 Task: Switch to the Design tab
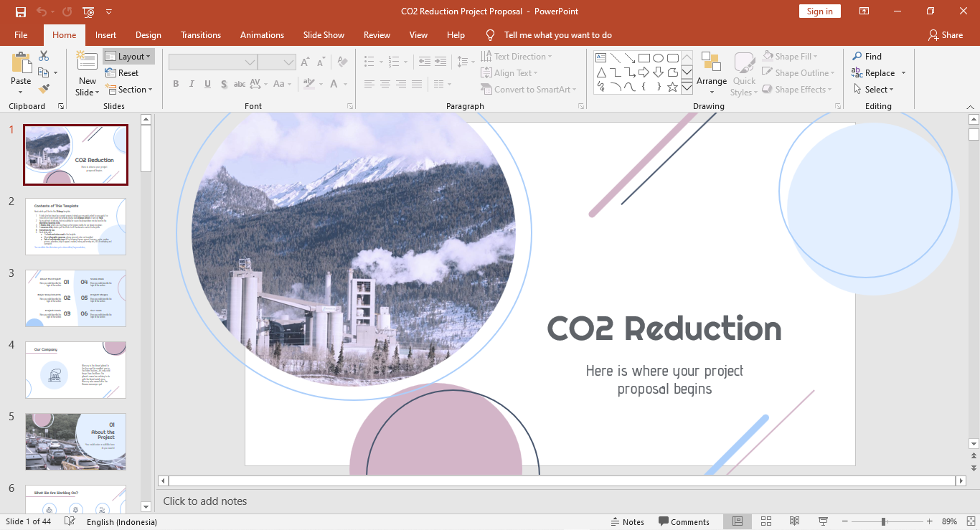click(149, 34)
